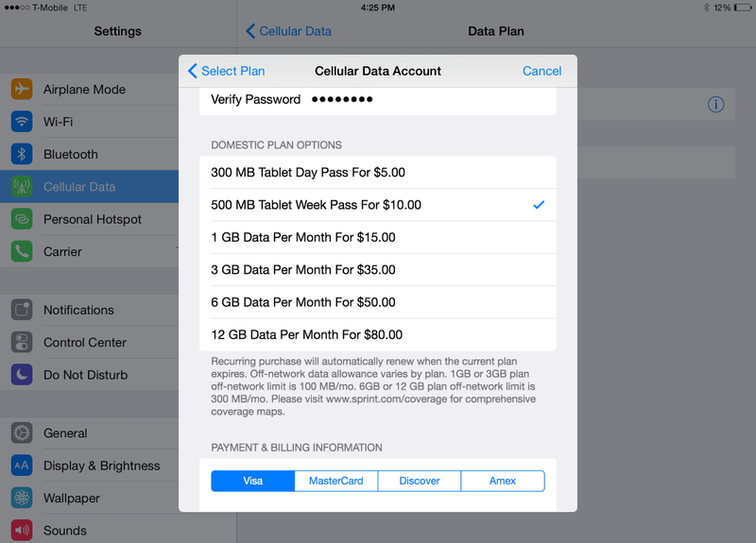This screenshot has width=756, height=543.
Task: Choose Discover as card type
Action: coord(420,481)
